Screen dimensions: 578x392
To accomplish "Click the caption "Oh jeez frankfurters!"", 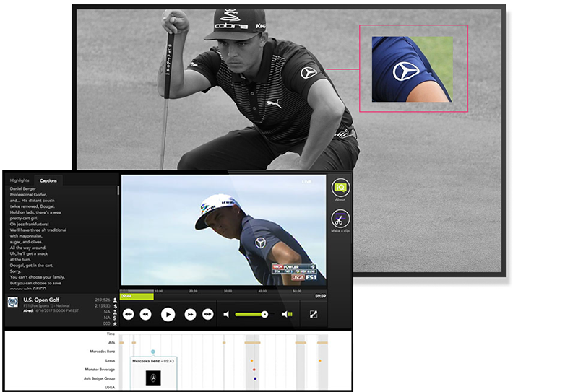I will point(29,224).
